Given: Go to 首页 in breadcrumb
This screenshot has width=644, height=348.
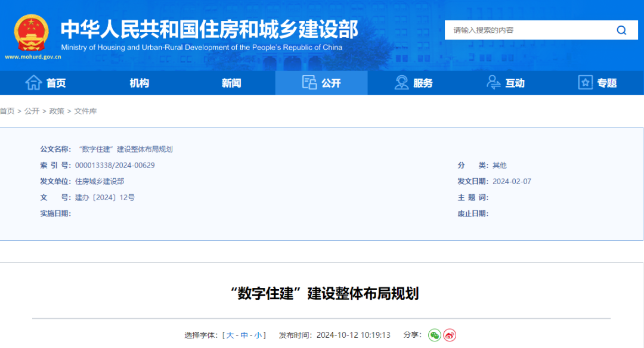Looking at the screenshot, I should click(7, 111).
